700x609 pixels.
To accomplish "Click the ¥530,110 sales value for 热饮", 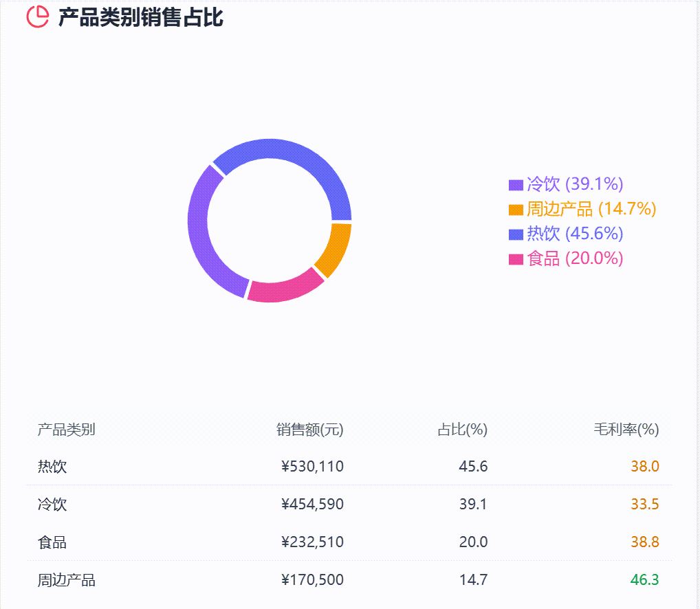I will coord(313,466).
